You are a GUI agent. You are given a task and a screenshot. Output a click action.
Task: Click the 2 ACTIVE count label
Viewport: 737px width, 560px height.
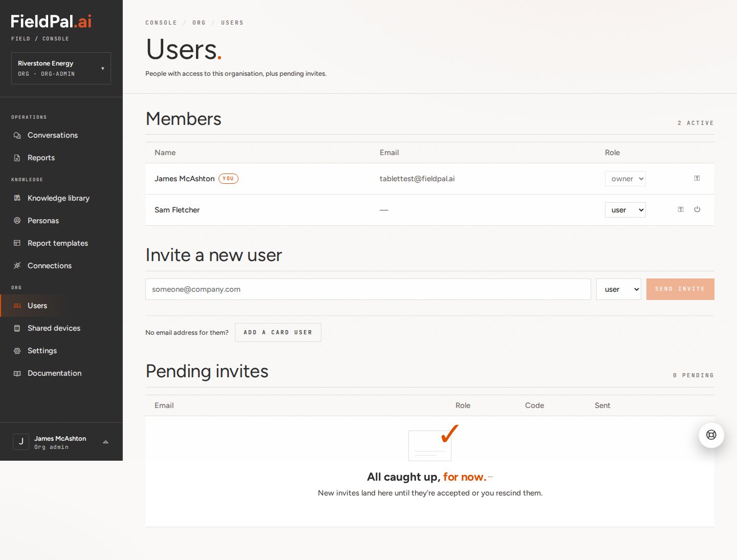(696, 123)
